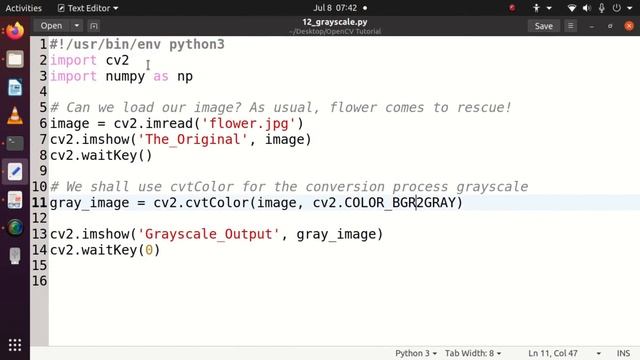This screenshot has width=640, height=360.
Task: Open the Python 3 language dropdown
Action: (x=416, y=353)
